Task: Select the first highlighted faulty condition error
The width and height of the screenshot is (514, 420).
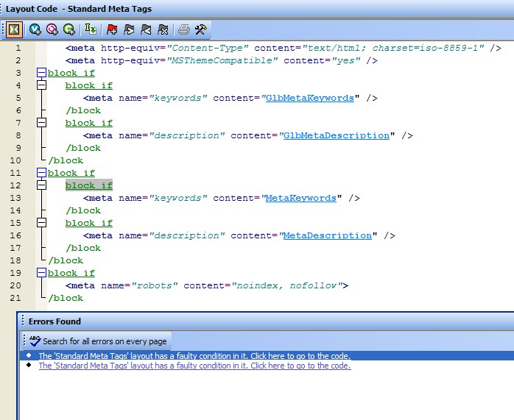Action: click(194, 356)
